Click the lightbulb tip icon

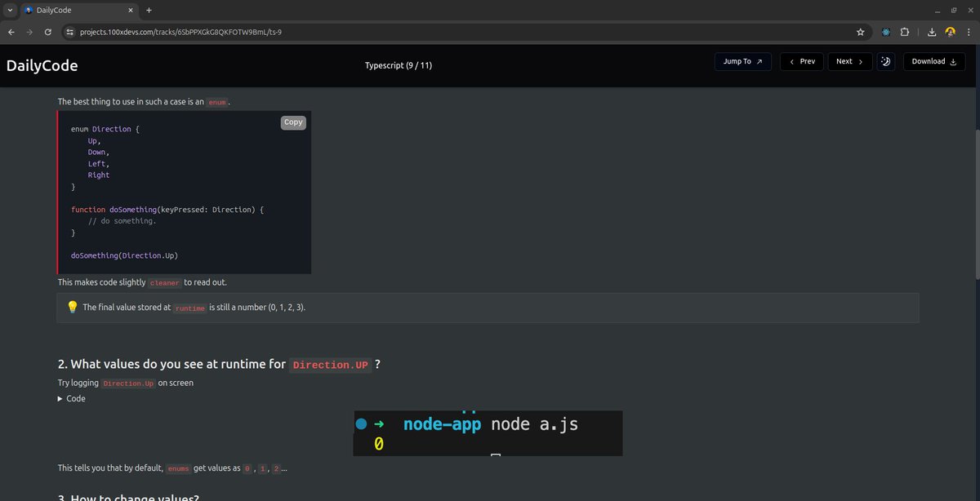[x=72, y=308]
